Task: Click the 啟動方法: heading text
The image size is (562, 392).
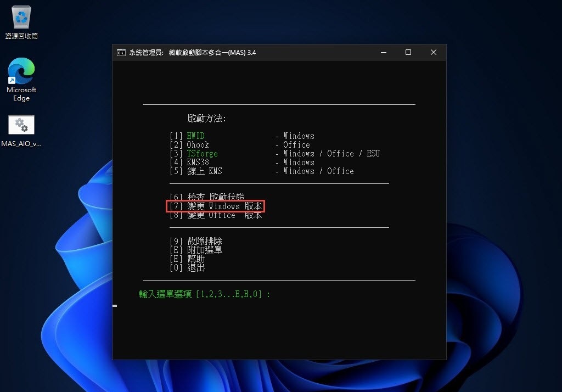Action: tap(206, 119)
